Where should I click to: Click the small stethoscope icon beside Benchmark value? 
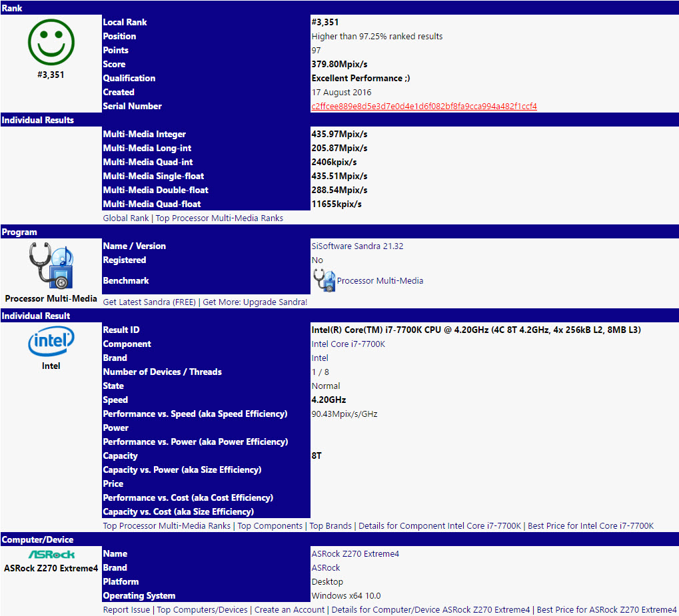(x=323, y=280)
